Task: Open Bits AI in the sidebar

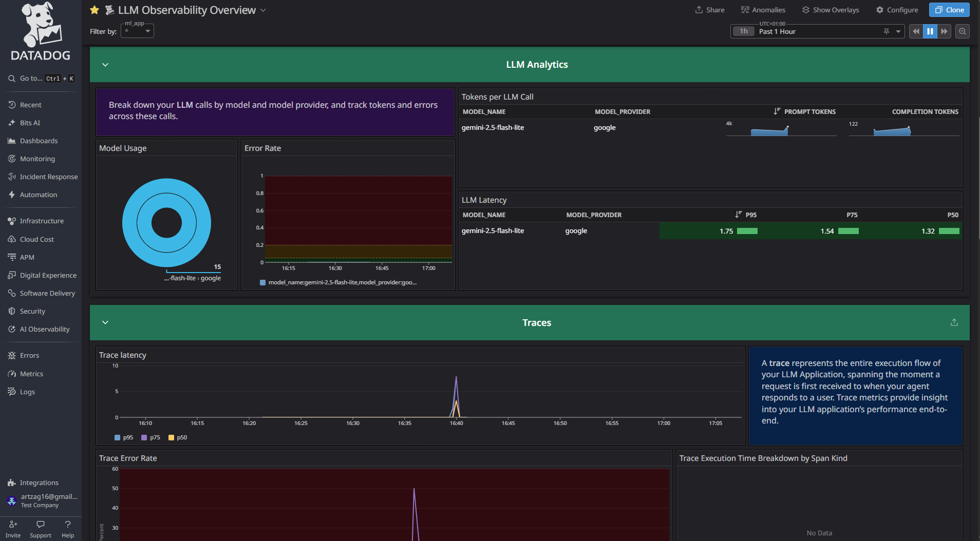Action: pos(30,123)
